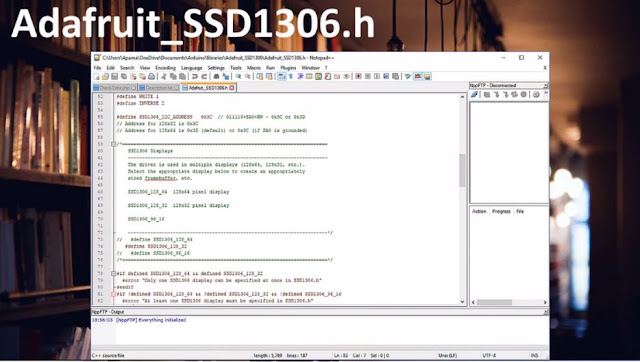This screenshot has width=640, height=362.
Task: Collapse the comment block fold at line 59
Action: (x=113, y=144)
